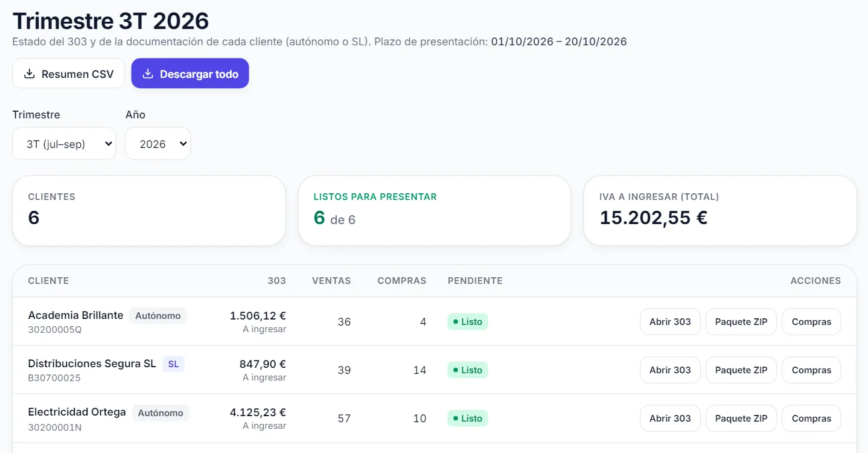Click the download icon in Descargar todo
The image size is (868, 453).
tap(147, 74)
